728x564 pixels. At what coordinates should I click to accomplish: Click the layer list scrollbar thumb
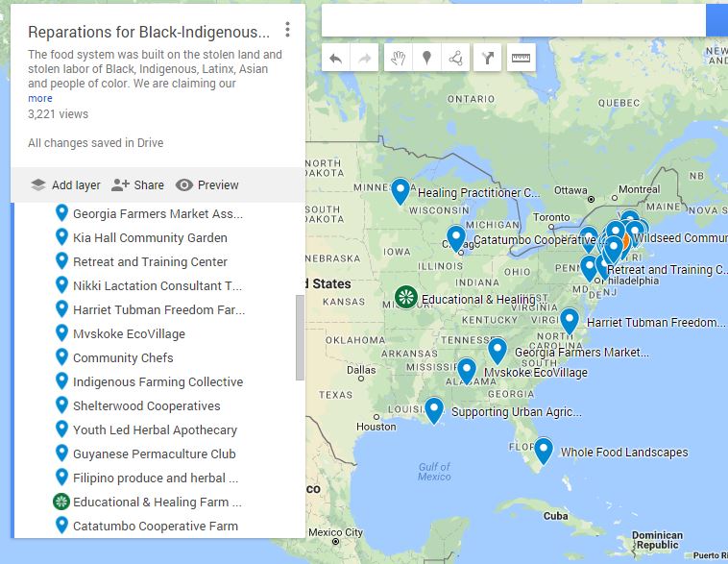(x=300, y=337)
